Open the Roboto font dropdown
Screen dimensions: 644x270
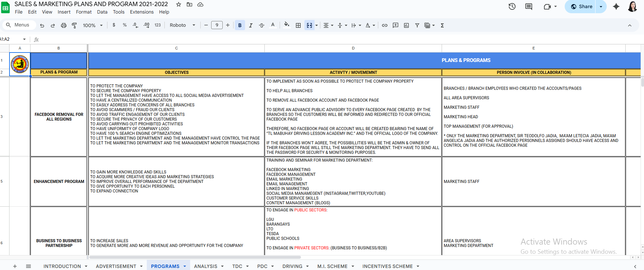182,25
